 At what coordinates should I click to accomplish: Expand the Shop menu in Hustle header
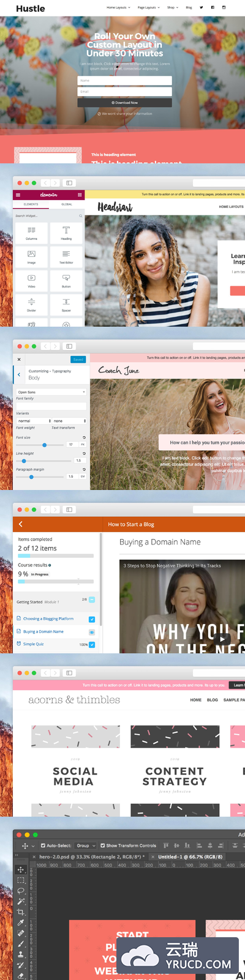pos(173,8)
